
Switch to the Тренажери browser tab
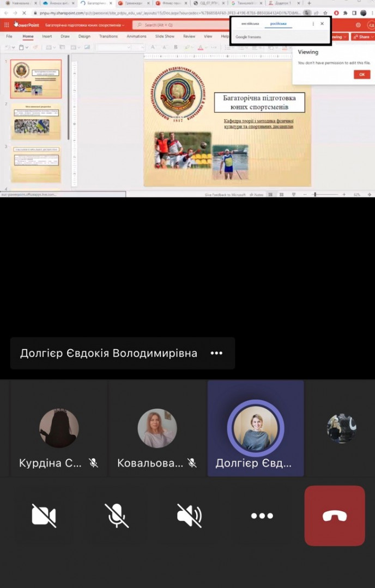(x=133, y=3)
